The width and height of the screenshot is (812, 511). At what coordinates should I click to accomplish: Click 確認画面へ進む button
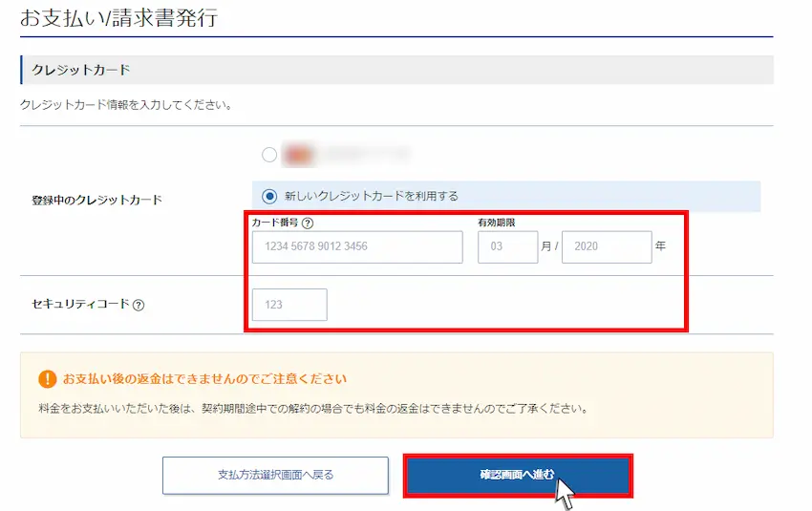click(x=518, y=476)
